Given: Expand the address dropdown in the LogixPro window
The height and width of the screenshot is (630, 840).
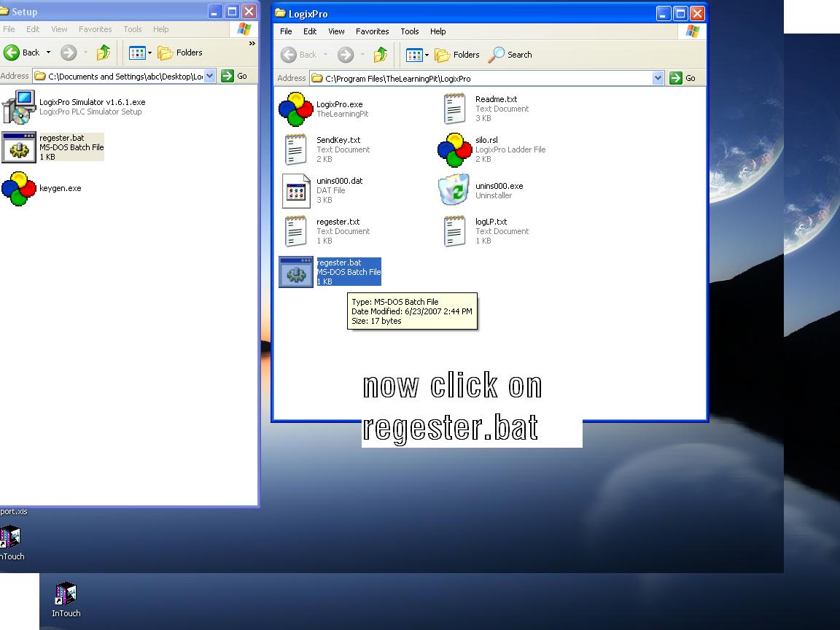Looking at the screenshot, I should tap(658, 78).
